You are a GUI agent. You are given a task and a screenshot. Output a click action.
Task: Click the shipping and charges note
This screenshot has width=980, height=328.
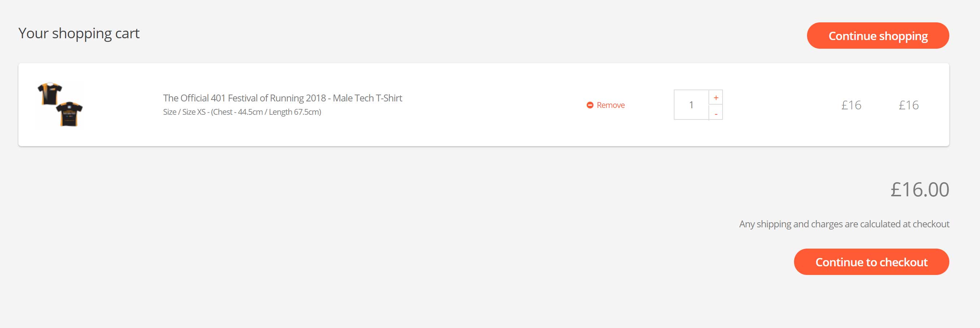[x=844, y=224]
